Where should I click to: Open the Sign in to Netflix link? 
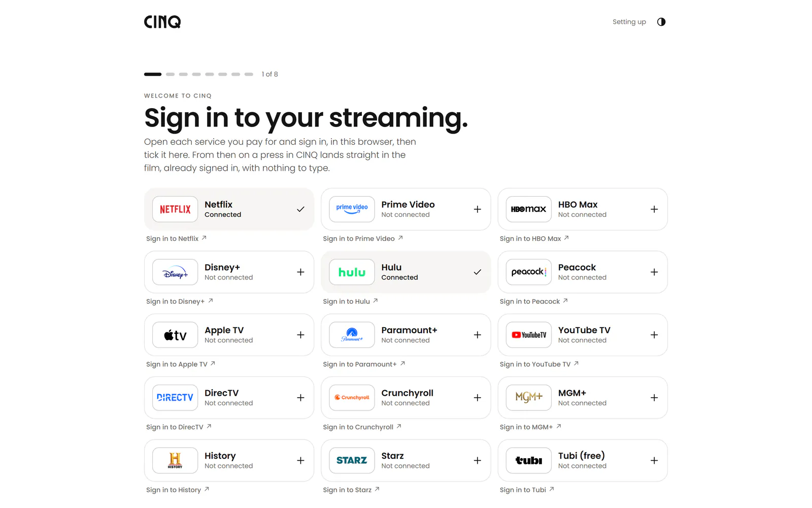point(176,238)
